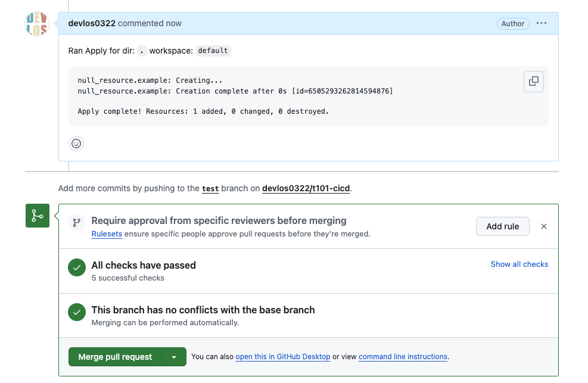Screen dimensions: 588x383
Task: Click the test branch name
Action: (210, 188)
